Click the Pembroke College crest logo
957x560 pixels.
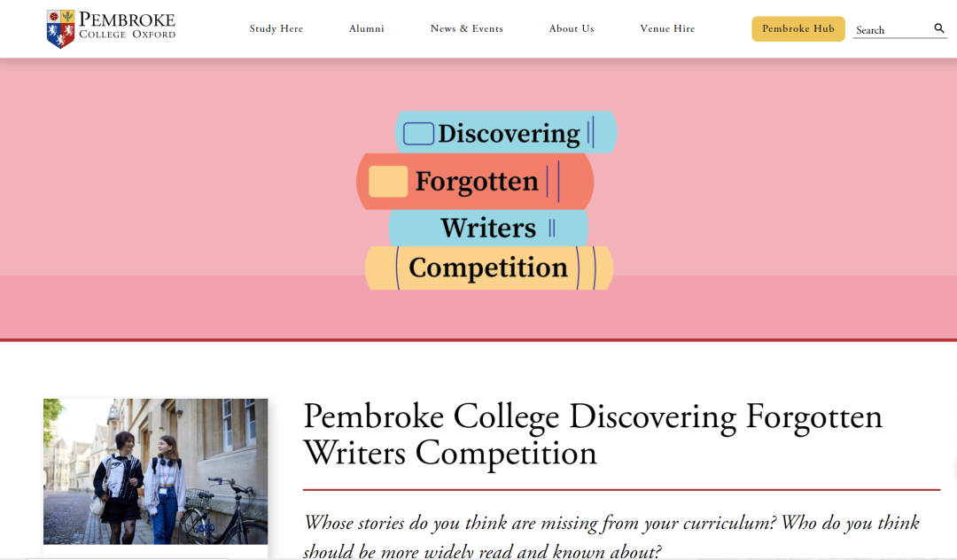60,28
